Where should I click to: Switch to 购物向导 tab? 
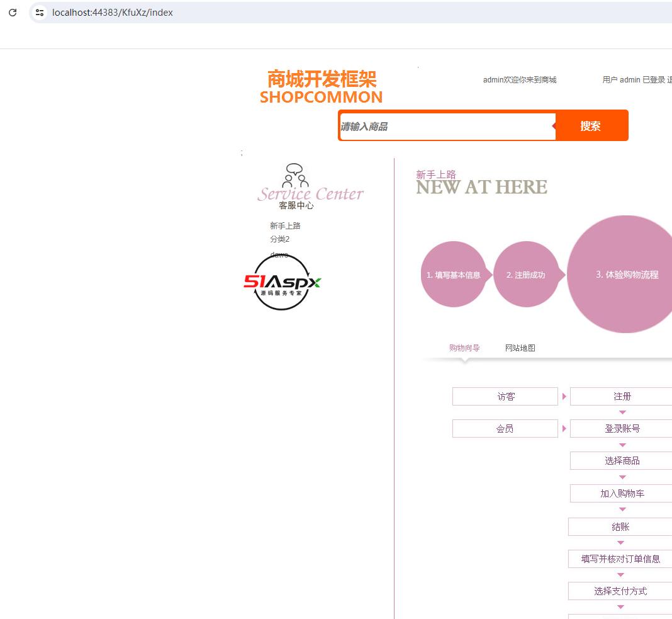pos(464,348)
